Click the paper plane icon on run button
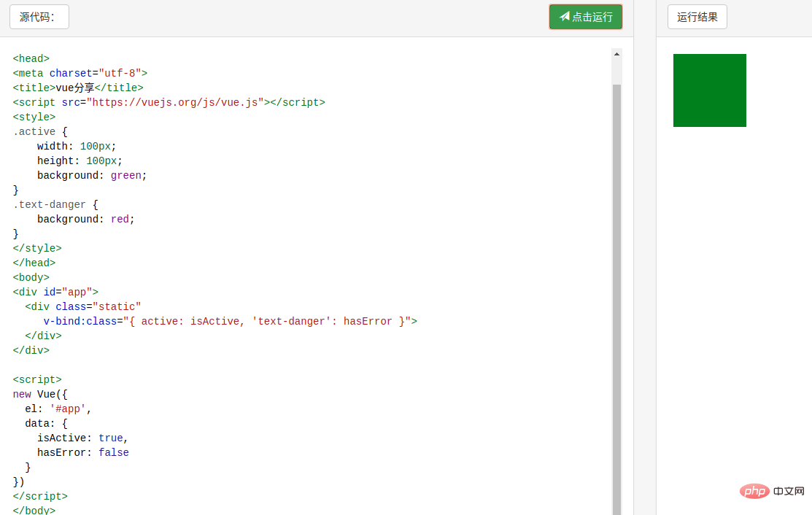The image size is (812, 515). coord(564,17)
